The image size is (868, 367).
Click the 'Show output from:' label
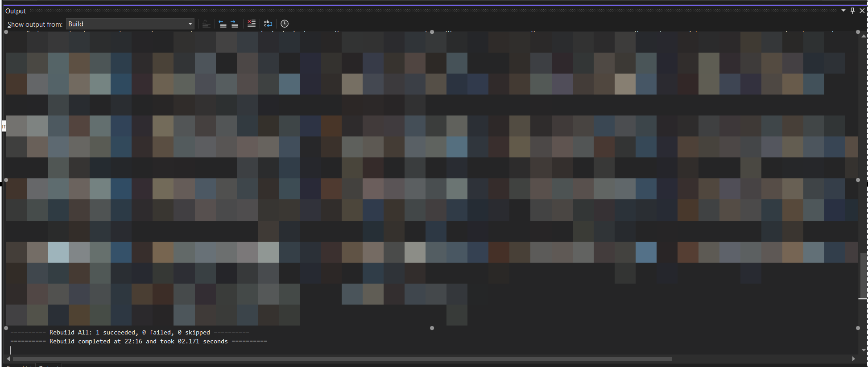35,25
